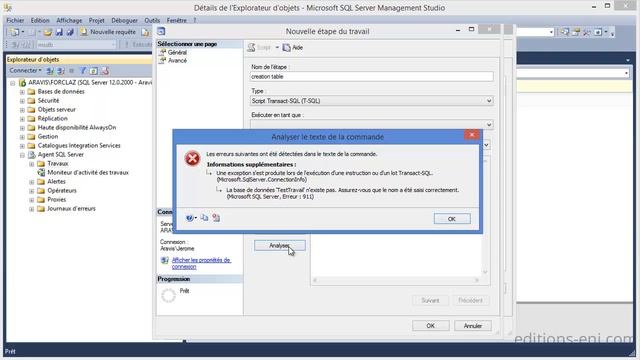Click the Nouvelle requête toolbar button
Screen dimensions: 640x360
pyautogui.click(x=108, y=32)
